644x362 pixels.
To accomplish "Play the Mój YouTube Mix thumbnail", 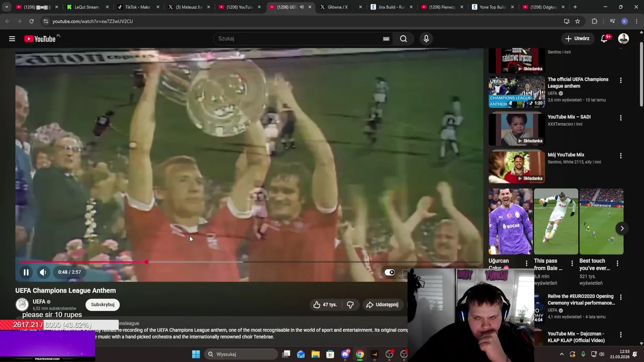I will tap(517, 167).
